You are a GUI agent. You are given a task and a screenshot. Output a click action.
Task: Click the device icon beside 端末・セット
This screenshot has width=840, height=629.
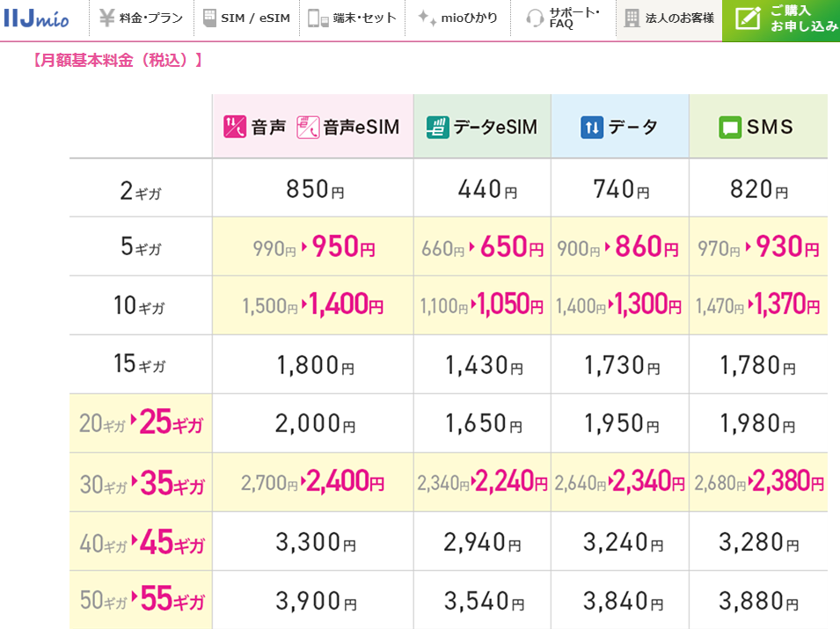[x=318, y=18]
